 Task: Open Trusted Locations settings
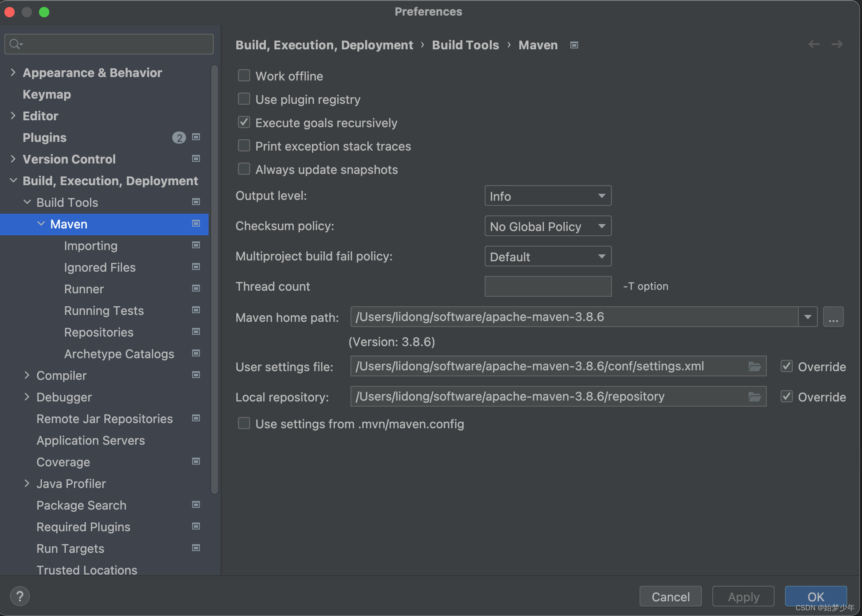click(87, 570)
